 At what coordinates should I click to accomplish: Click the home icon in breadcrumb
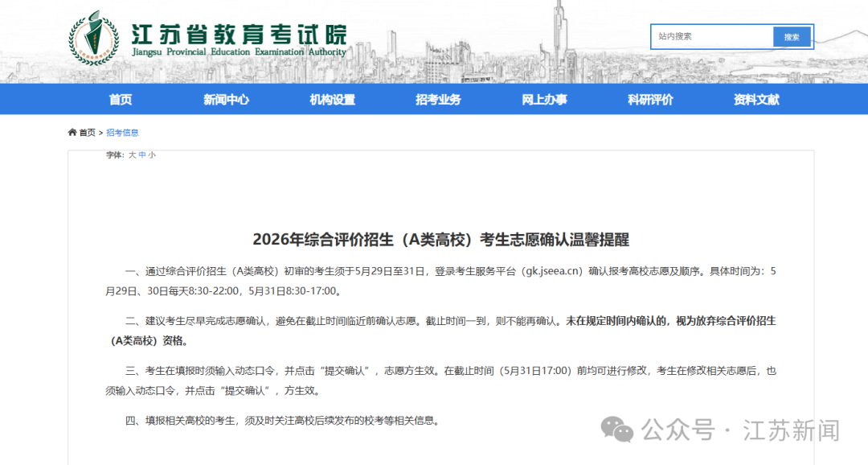(x=72, y=133)
